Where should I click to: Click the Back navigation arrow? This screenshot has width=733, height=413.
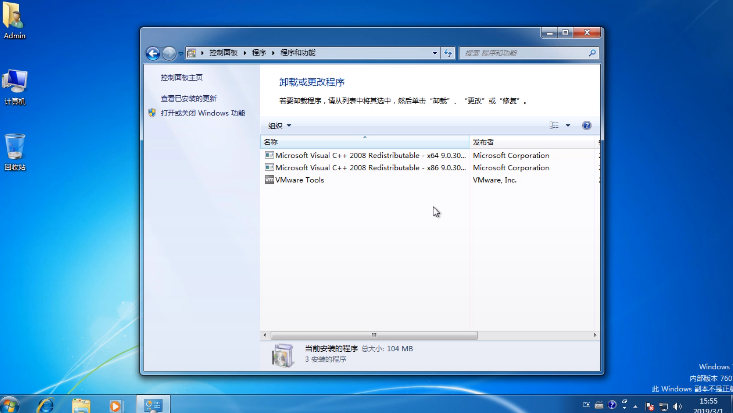(152, 53)
